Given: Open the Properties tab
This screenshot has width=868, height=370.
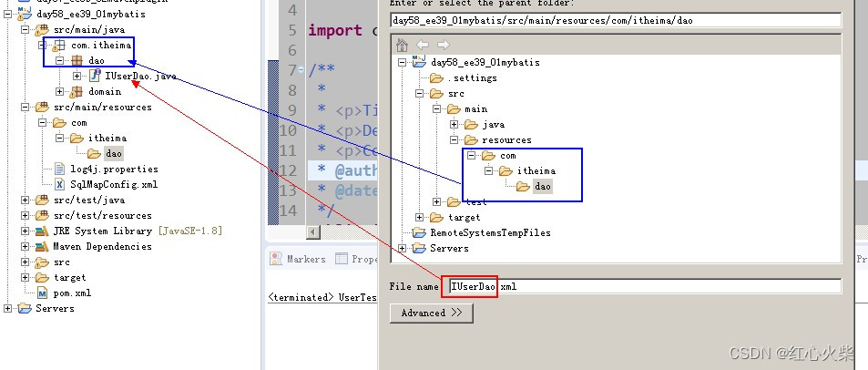Looking at the screenshot, I should 356,259.
